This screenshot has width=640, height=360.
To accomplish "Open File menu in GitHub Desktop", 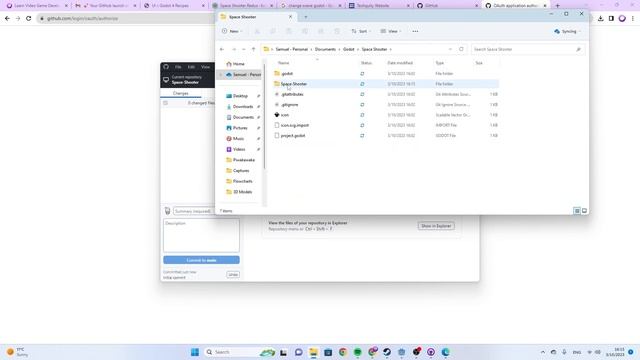I will (x=178, y=67).
